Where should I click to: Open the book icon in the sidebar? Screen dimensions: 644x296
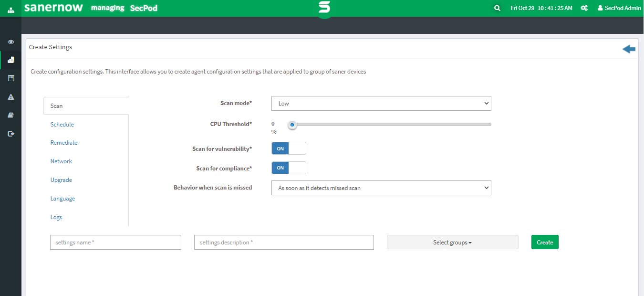point(11,115)
